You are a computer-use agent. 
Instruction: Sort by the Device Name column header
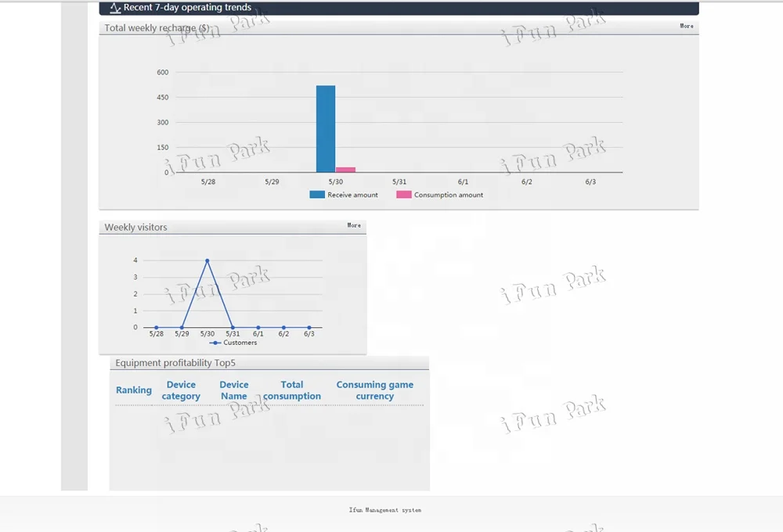click(x=233, y=390)
